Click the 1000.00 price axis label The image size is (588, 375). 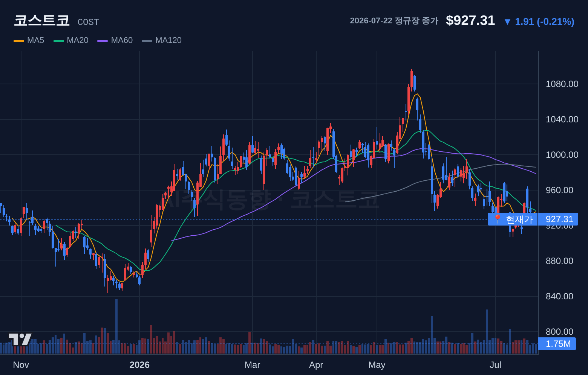562,155
